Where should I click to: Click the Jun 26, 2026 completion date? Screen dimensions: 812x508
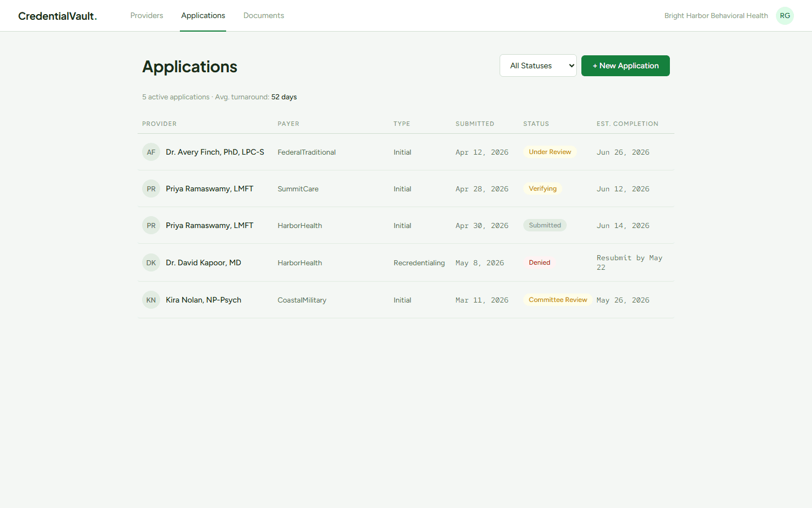[x=623, y=152]
